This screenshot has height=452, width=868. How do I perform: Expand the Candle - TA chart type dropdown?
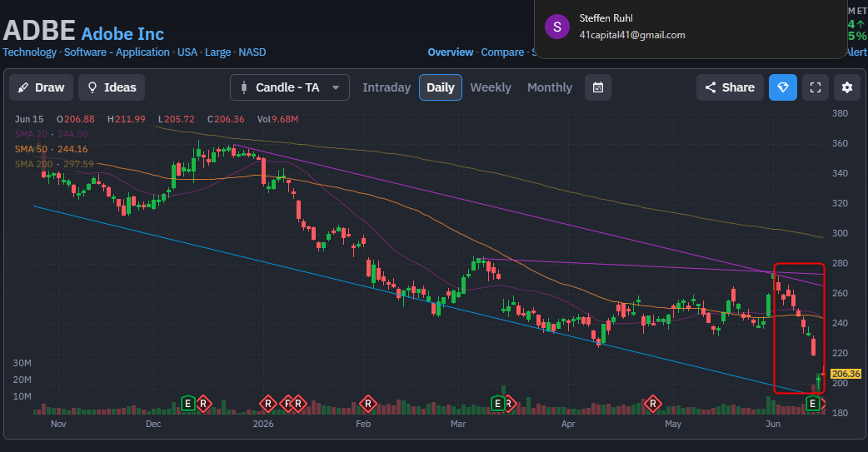290,87
